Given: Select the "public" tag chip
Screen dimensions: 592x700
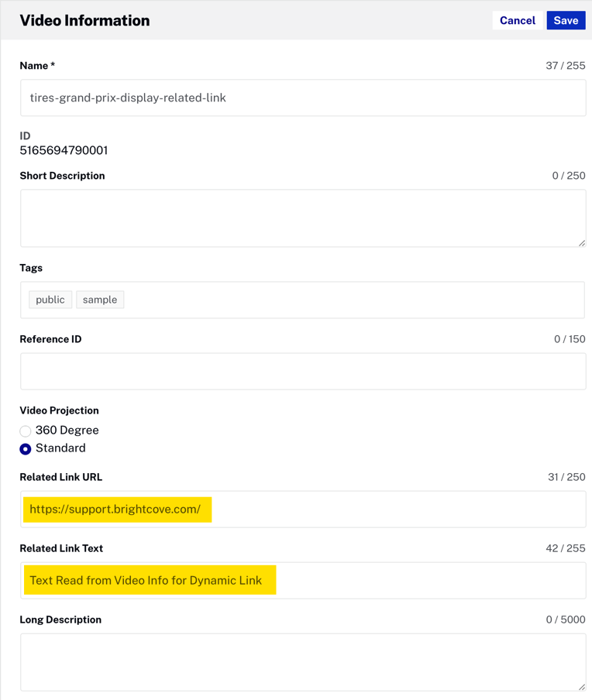Looking at the screenshot, I should coord(50,300).
